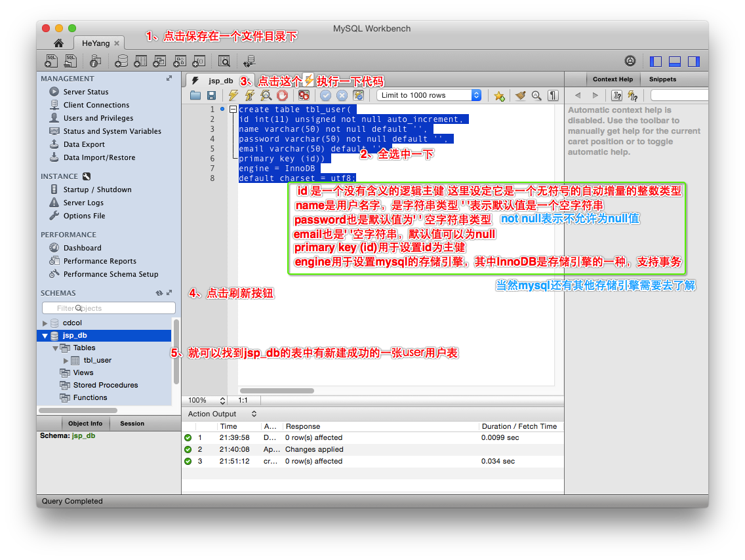
Task: Search table data icon
Action: [224, 61]
